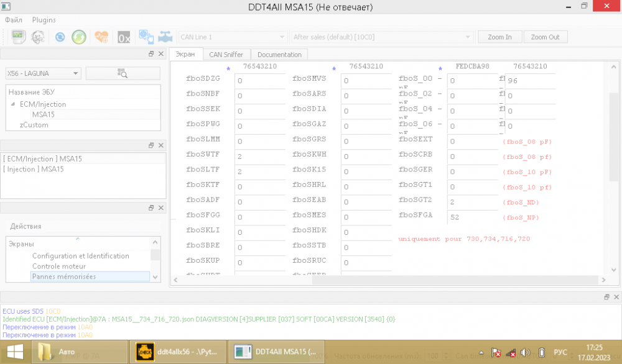Click the green circular refresh toolbar icon
The height and width of the screenshot is (364, 622).
(79, 37)
